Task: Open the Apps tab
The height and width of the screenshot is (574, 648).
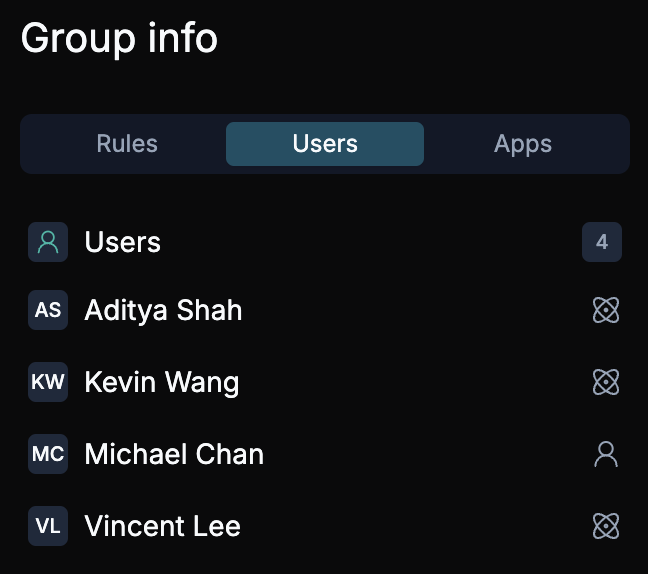Action: click(523, 144)
